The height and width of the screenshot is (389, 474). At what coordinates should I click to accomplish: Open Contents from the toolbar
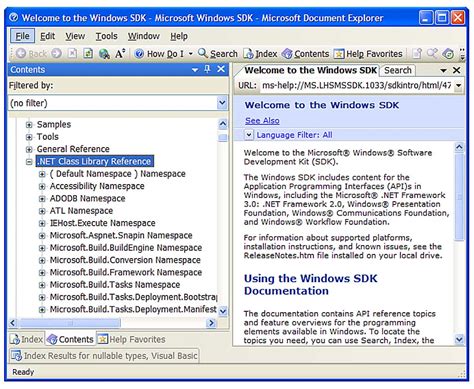305,54
